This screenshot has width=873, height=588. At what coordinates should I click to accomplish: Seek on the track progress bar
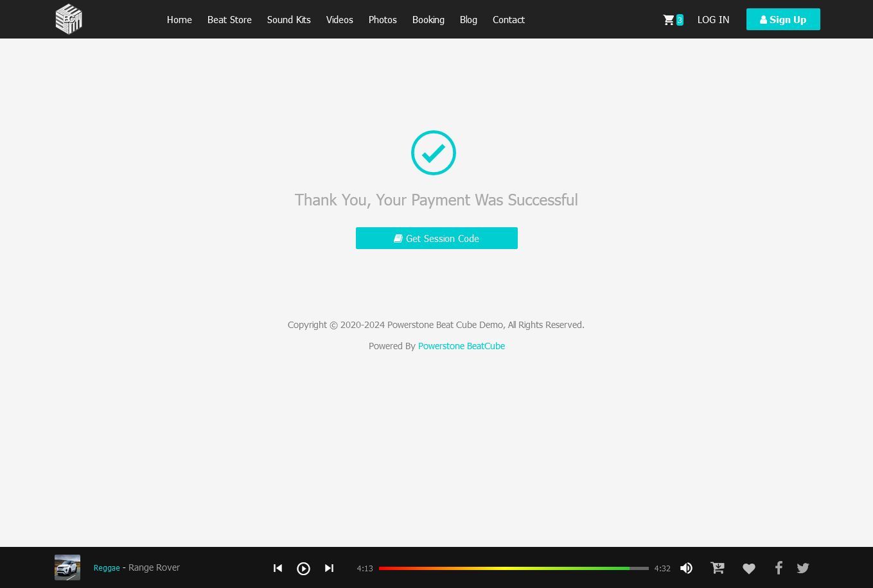click(514, 568)
